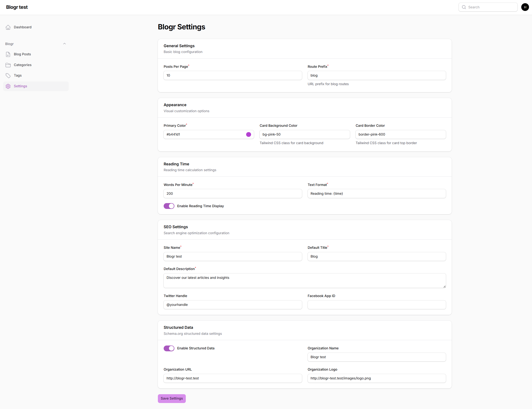Open the Primary Color swatch picker
Viewport: 532px width, 409px height.
(248, 134)
